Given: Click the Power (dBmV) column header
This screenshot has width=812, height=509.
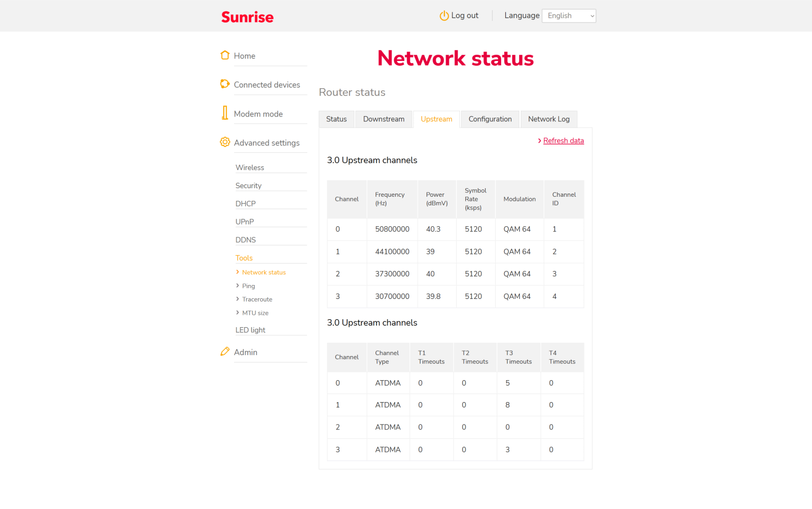Looking at the screenshot, I should point(437,199).
